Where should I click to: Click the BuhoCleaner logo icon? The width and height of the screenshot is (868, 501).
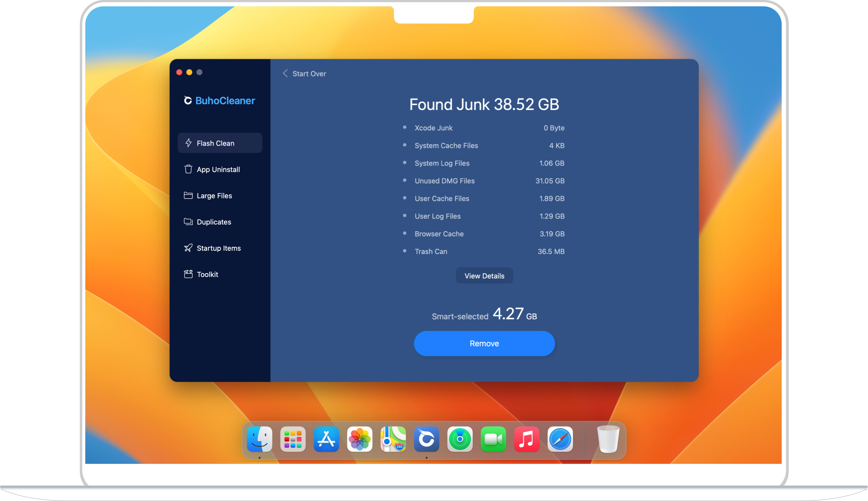pos(187,100)
